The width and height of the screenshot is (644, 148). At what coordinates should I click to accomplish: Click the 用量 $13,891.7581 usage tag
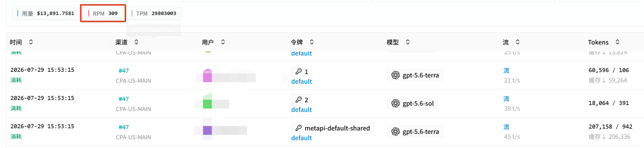click(46, 13)
